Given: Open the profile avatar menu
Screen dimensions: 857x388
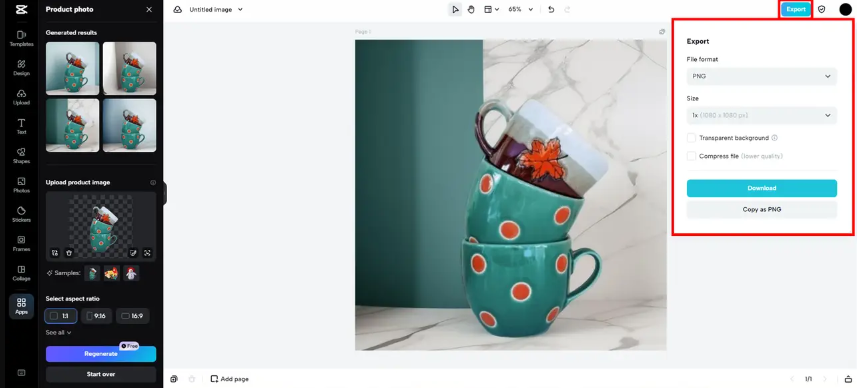Looking at the screenshot, I should (846, 9).
